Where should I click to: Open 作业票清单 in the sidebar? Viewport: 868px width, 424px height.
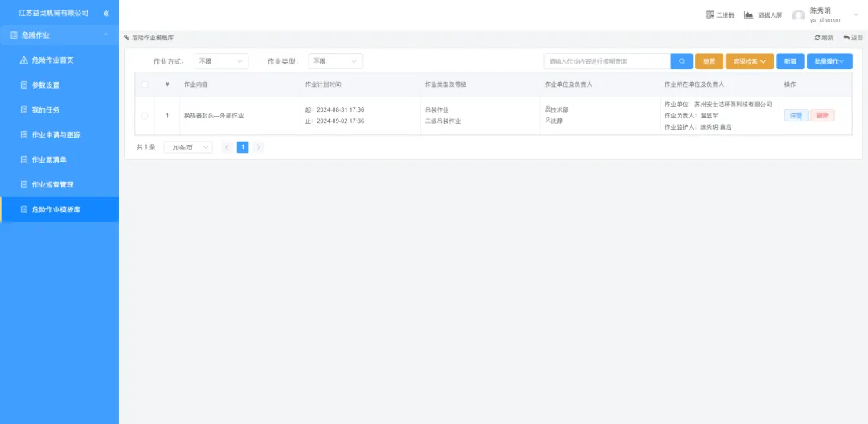(x=59, y=159)
